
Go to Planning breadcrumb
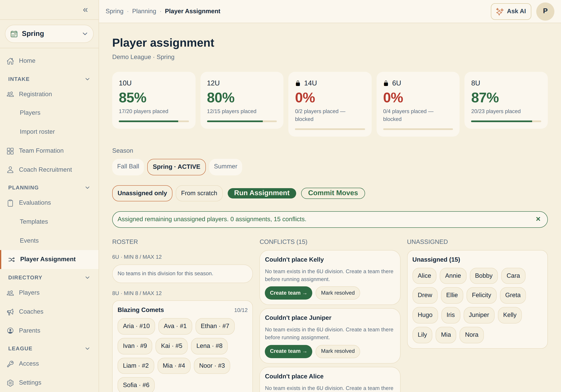click(144, 11)
